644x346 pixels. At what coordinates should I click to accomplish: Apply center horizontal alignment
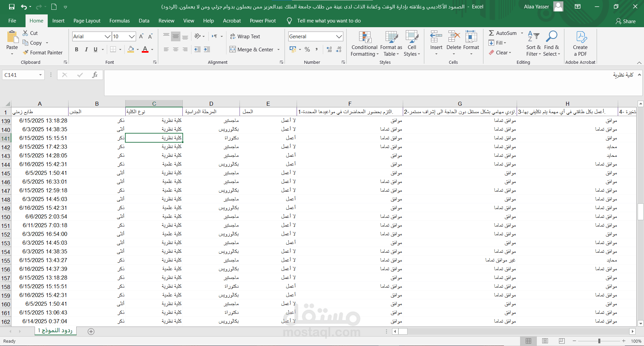(175, 49)
